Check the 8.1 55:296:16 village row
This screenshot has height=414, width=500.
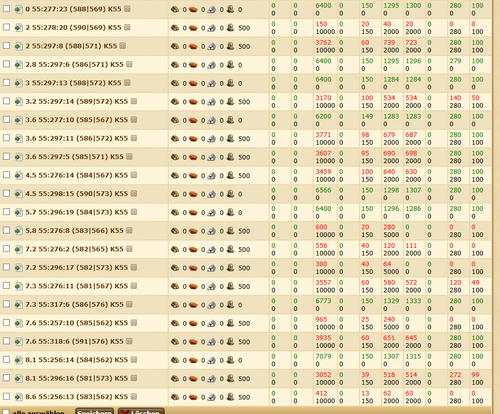coord(6,378)
